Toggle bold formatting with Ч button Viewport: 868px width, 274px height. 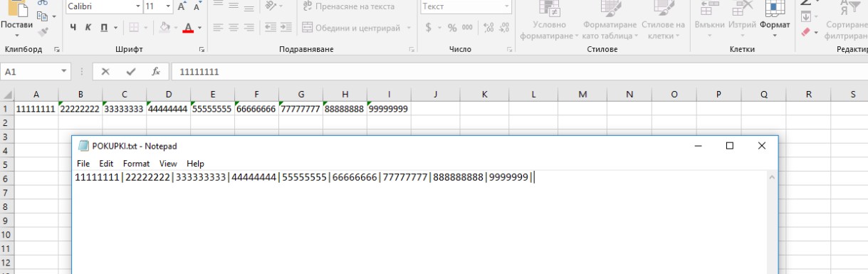point(73,28)
